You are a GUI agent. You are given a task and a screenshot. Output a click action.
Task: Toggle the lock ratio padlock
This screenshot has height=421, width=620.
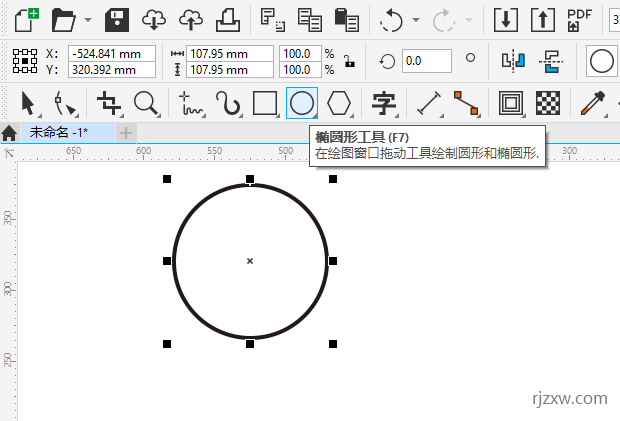point(348,61)
